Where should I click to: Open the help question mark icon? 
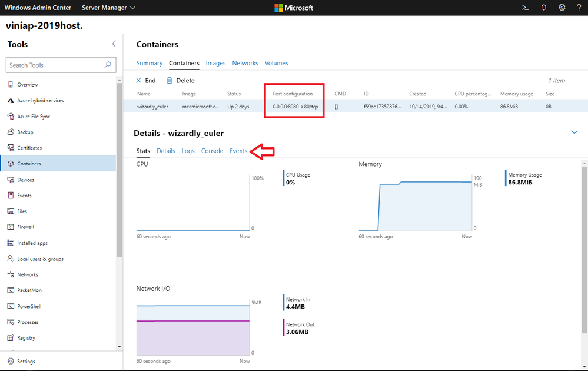(579, 8)
